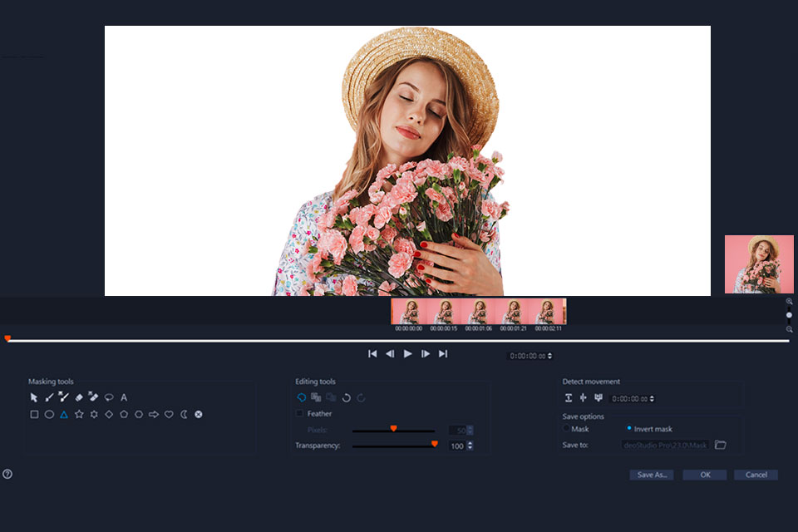Select the Invert mask radio option
The height and width of the screenshot is (532, 798).
tap(629, 429)
